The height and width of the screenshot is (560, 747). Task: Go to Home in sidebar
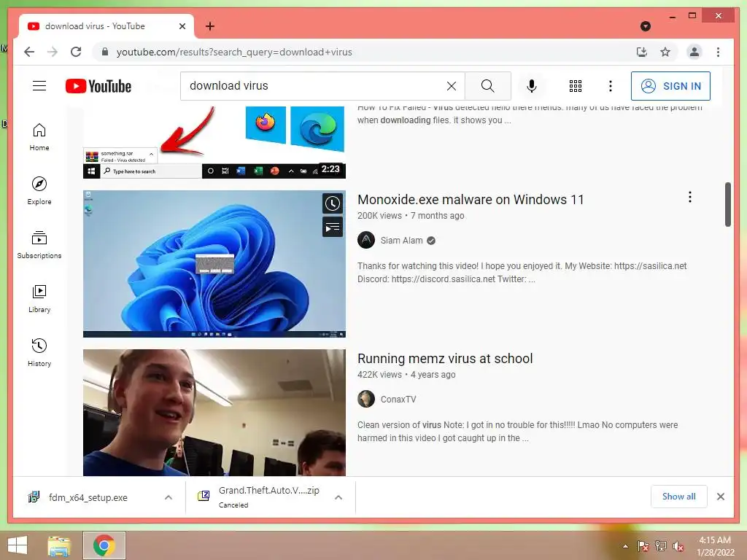39,137
